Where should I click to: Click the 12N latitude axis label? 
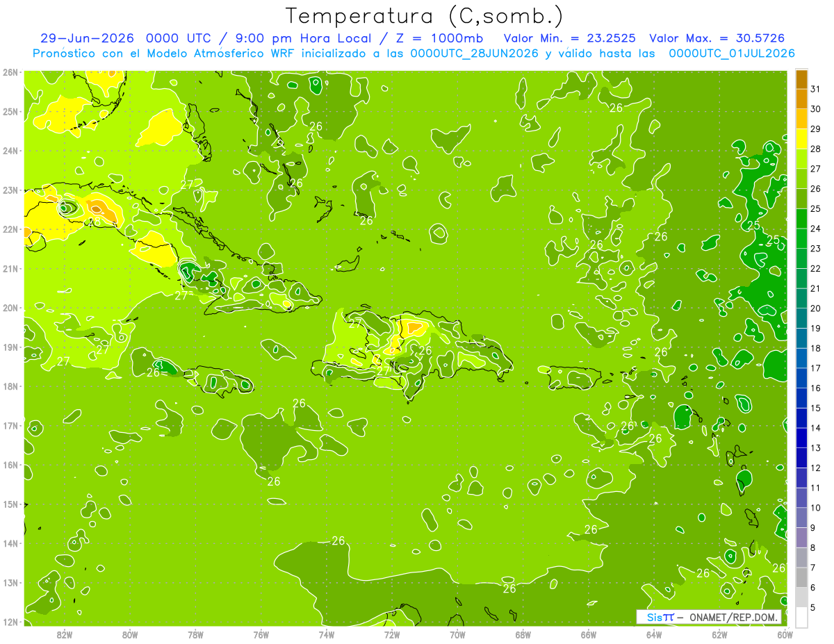click(x=10, y=622)
